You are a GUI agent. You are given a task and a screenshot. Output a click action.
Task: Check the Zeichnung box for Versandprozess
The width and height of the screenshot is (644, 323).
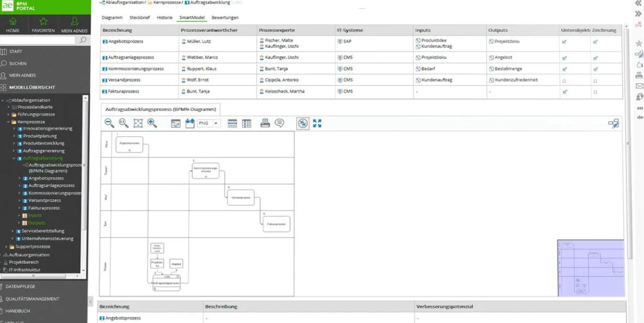(x=595, y=80)
